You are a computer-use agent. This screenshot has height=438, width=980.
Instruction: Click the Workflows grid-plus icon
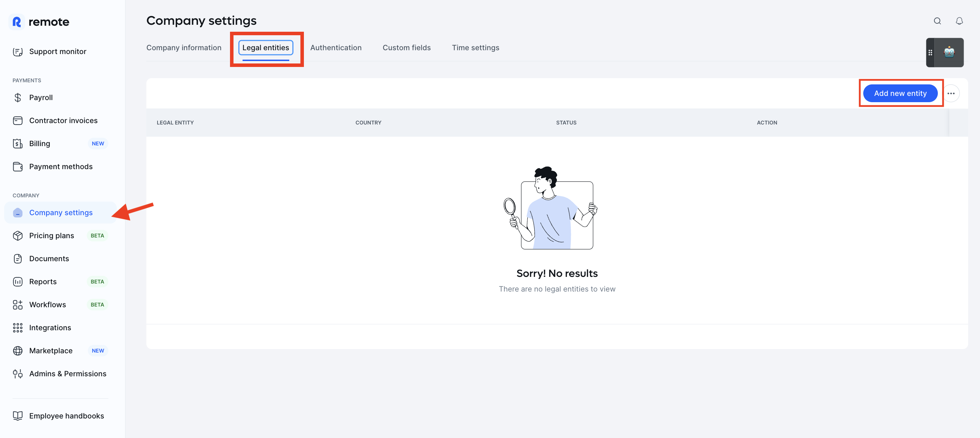[x=17, y=305]
